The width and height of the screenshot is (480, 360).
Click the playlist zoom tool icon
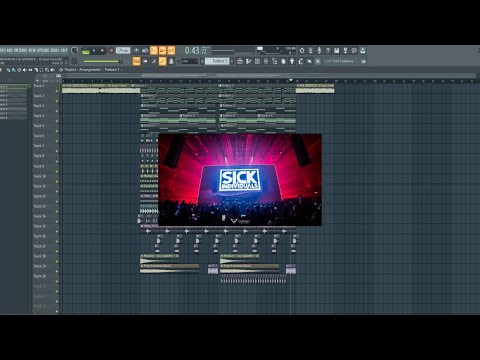(47, 70)
